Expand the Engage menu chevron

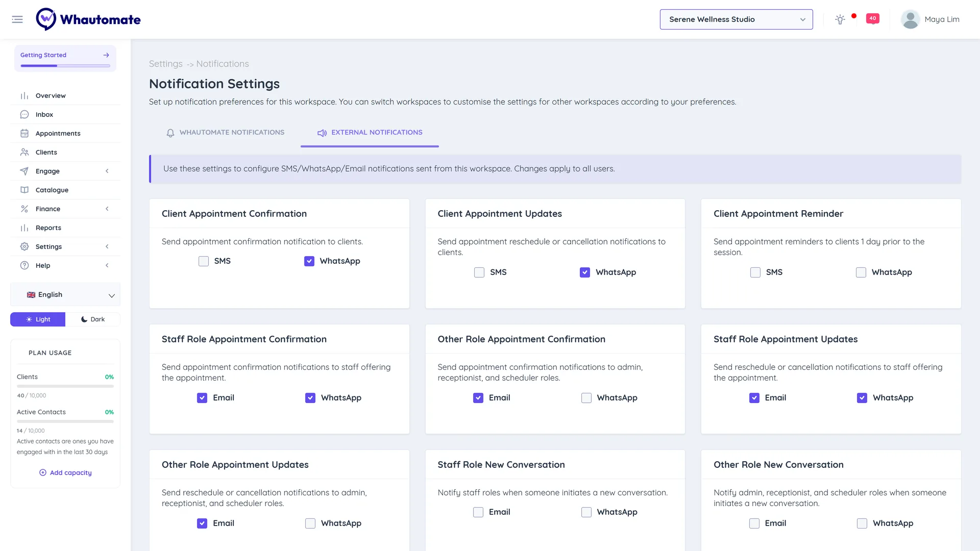tap(107, 171)
